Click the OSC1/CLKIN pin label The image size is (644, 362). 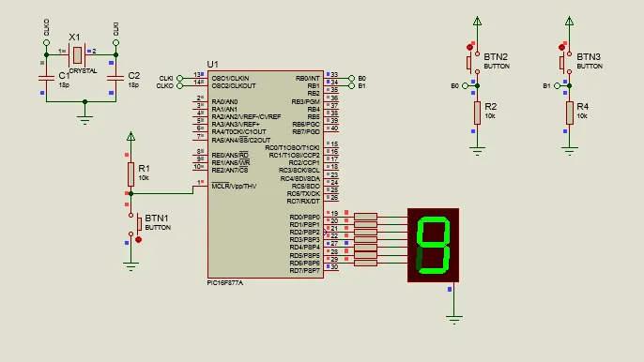pyautogui.click(x=230, y=78)
